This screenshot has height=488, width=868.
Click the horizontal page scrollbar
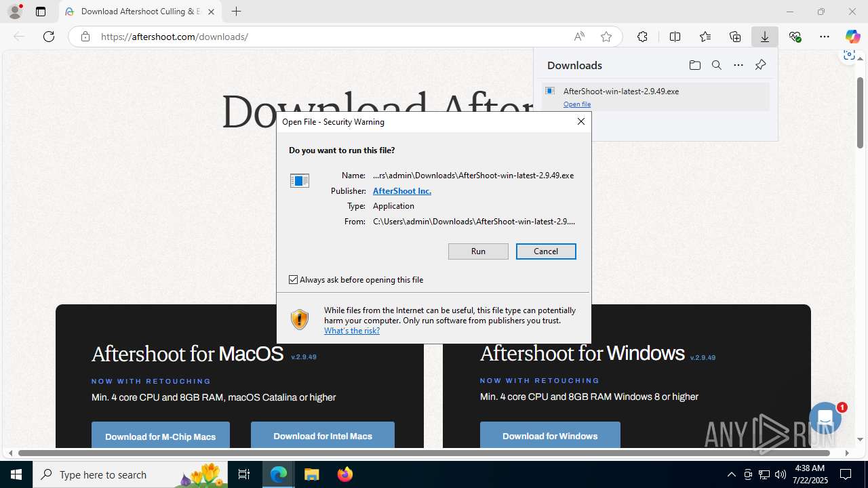425,453
